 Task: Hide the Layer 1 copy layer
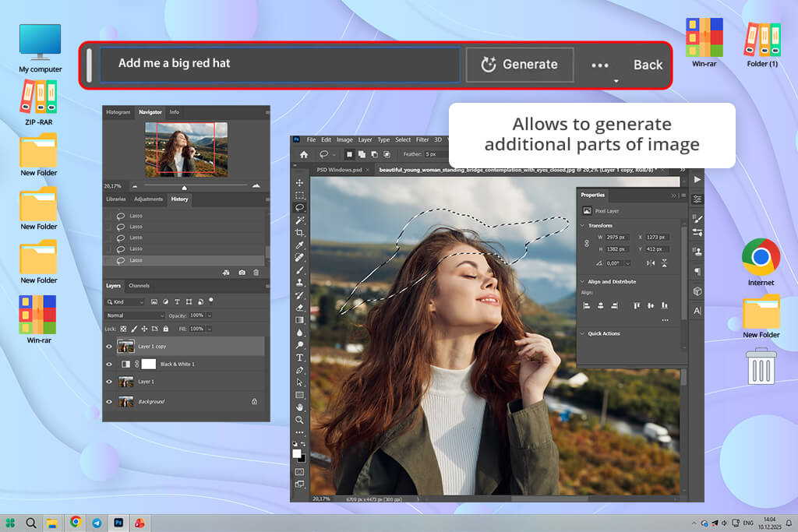tap(109, 347)
